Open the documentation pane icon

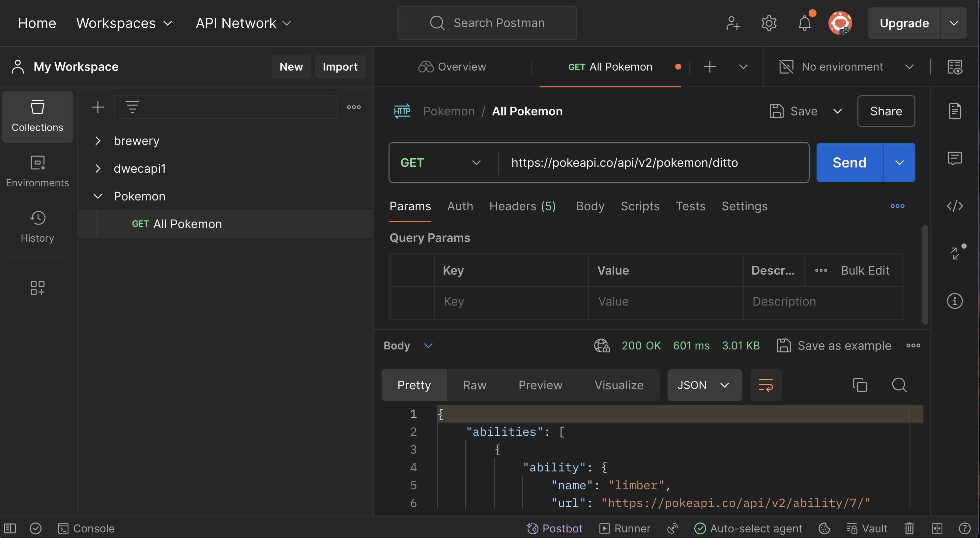coord(955,111)
